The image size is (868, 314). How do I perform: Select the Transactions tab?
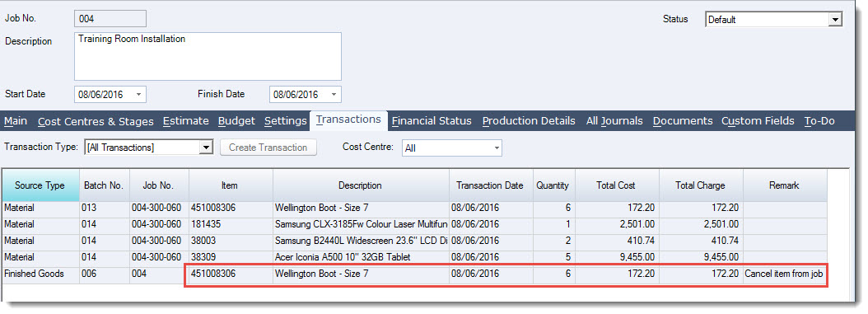[348, 120]
